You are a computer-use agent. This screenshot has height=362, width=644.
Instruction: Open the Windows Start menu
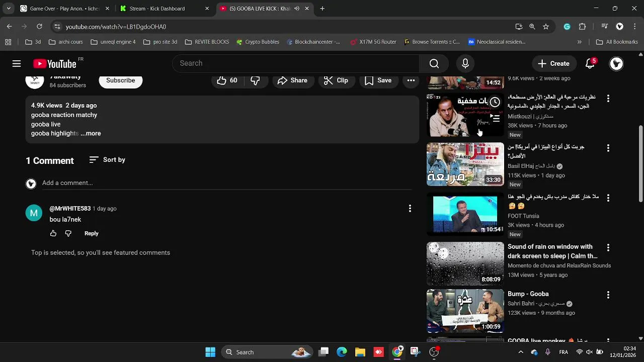coord(210,352)
